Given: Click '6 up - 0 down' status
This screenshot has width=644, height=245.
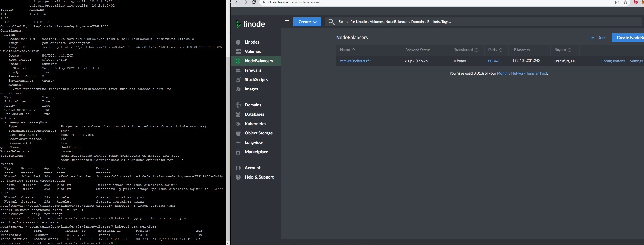Looking at the screenshot, I should tap(416, 61).
